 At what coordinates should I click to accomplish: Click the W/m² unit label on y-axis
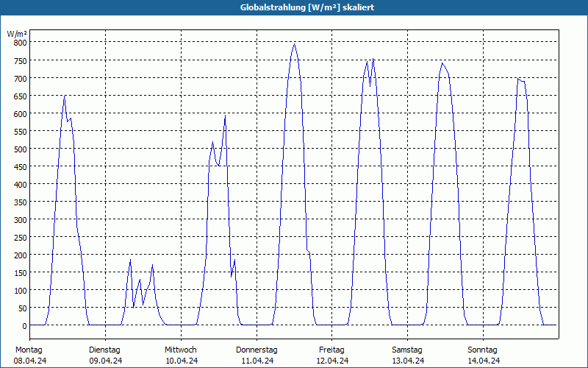(17, 34)
